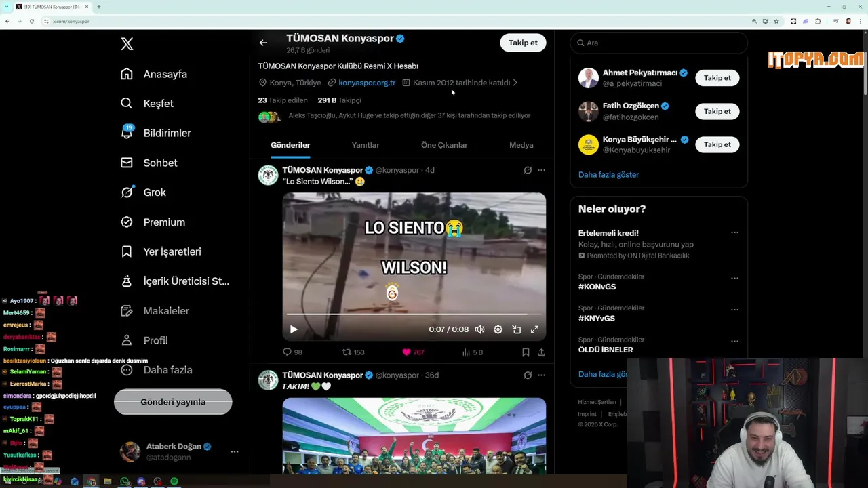Click the Yer İşaretleri bookmark icon
The height and width of the screenshot is (488, 868).
coord(127,251)
